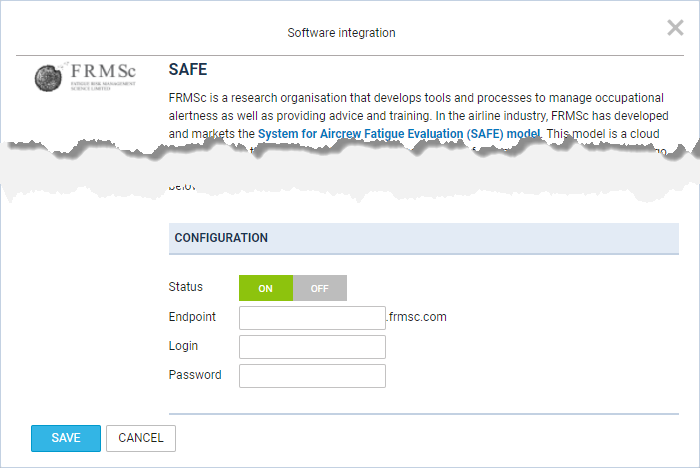Open the System for Aircrew Fatigue Evaluation link
Image resolution: width=700 pixels, height=468 pixels.
pos(399,134)
